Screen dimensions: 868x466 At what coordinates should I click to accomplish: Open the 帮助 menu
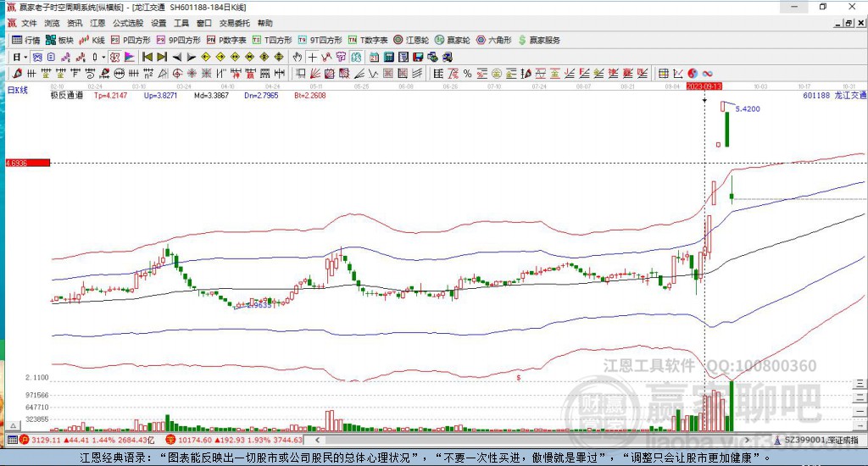click(265, 23)
